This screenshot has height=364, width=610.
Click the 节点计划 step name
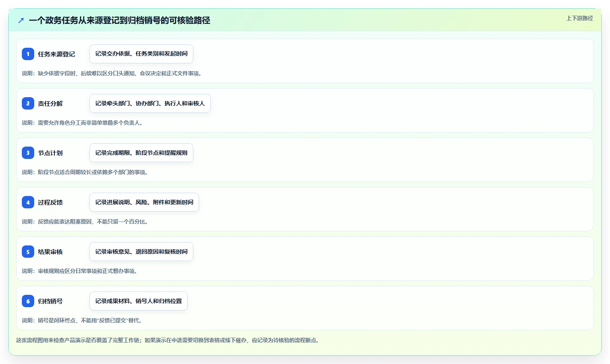50,153
